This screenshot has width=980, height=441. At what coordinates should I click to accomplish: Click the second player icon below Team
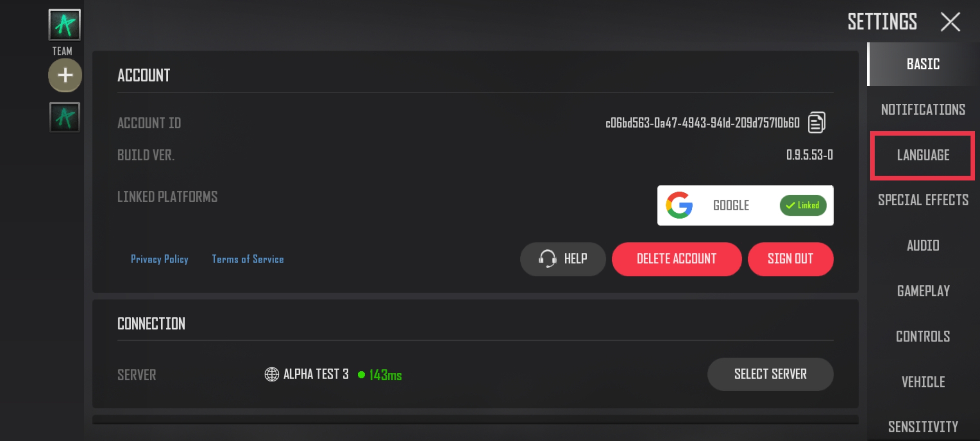point(64,116)
